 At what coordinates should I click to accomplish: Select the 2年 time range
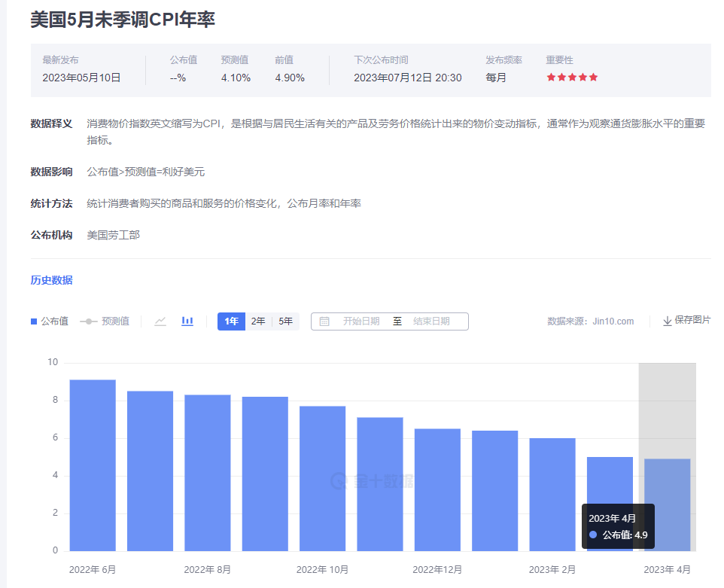click(x=258, y=321)
